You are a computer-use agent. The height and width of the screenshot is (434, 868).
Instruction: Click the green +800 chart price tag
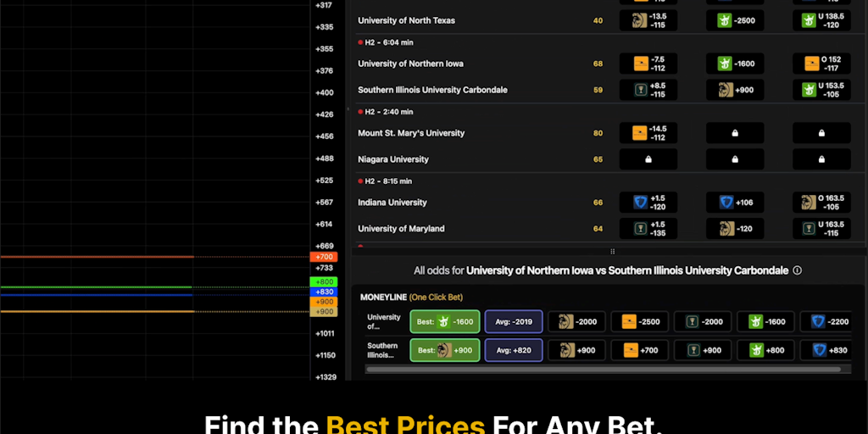click(x=324, y=281)
